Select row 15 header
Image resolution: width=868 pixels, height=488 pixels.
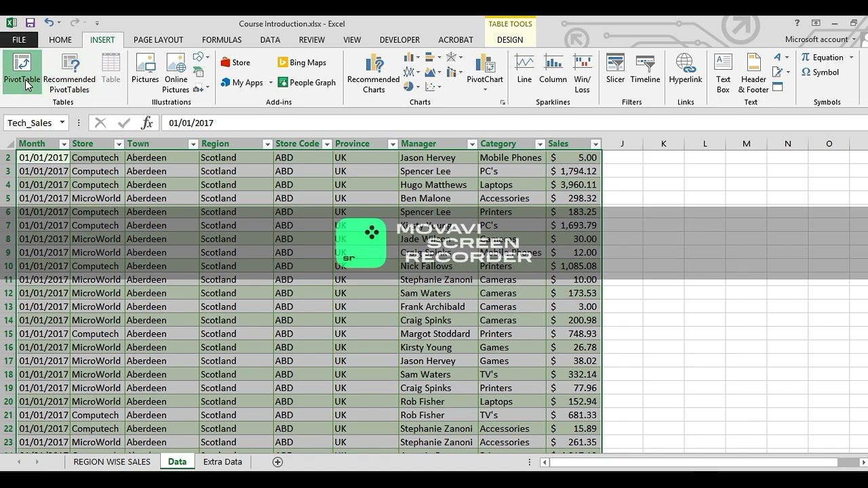9,333
